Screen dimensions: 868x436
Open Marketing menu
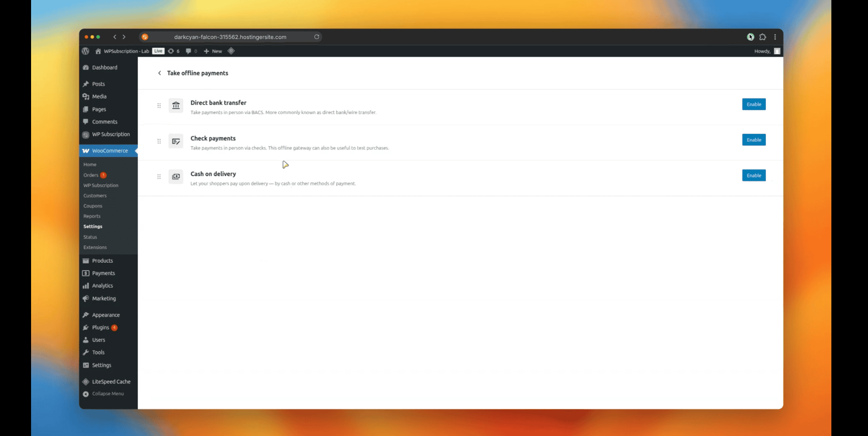(108, 298)
